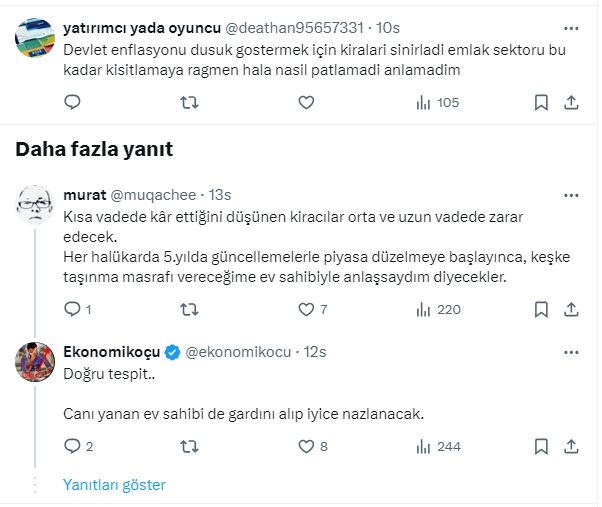Open the @ekonomikocu profile handle

238,352
